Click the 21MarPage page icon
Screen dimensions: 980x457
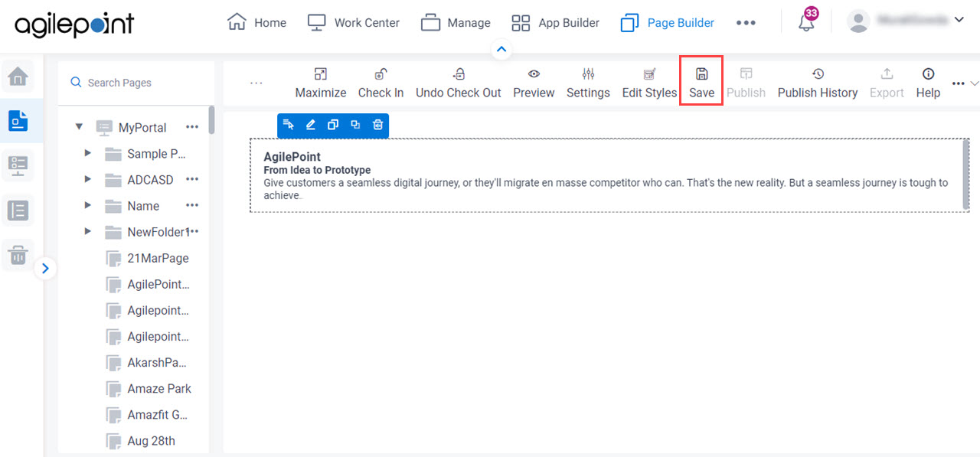(x=114, y=259)
